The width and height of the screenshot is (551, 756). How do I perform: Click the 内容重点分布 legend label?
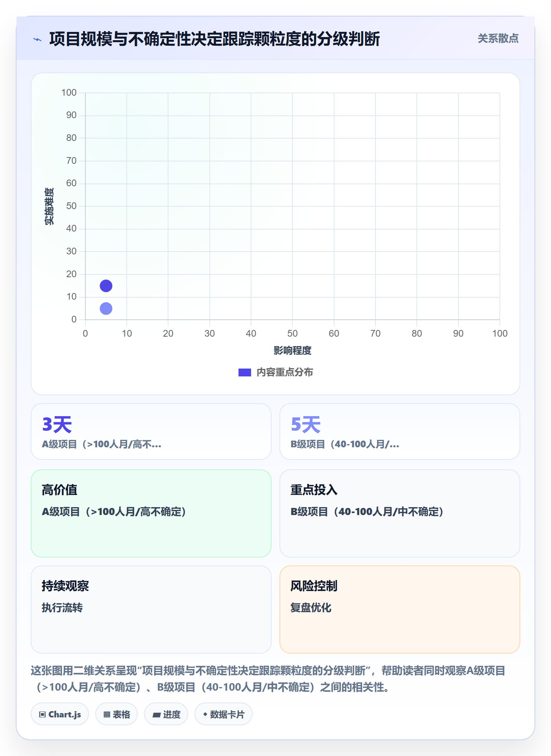(x=285, y=372)
